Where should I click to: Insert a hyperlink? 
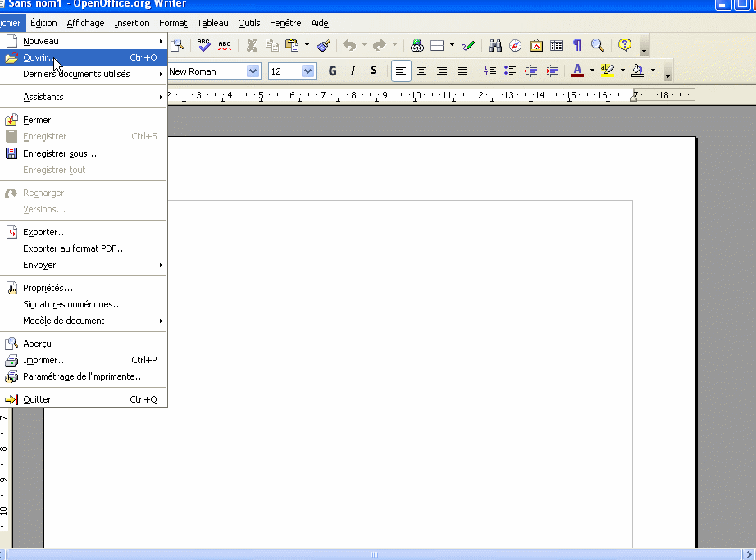click(417, 45)
